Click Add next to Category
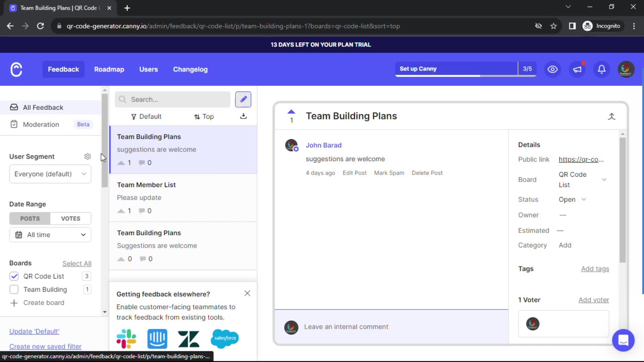This screenshot has height=362, width=644. click(565, 245)
